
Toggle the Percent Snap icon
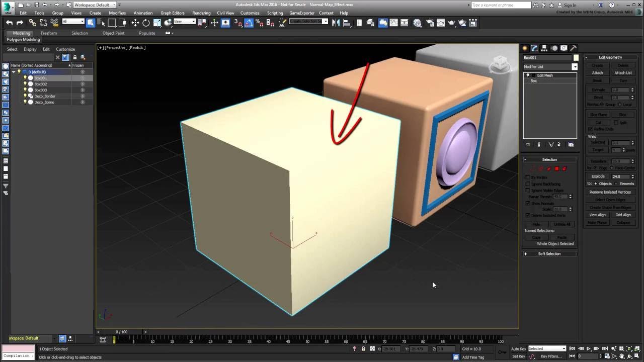click(x=259, y=23)
